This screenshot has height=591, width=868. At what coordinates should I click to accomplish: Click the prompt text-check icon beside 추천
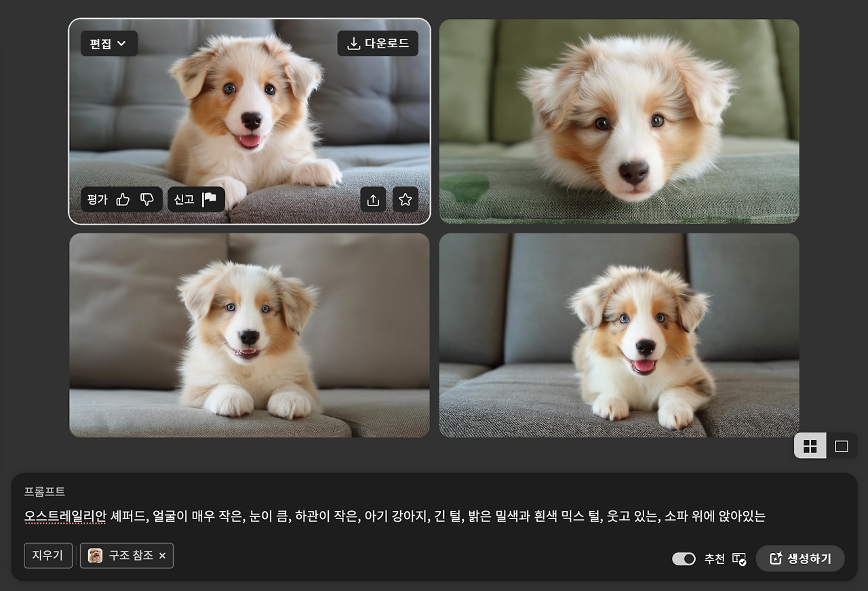740,558
